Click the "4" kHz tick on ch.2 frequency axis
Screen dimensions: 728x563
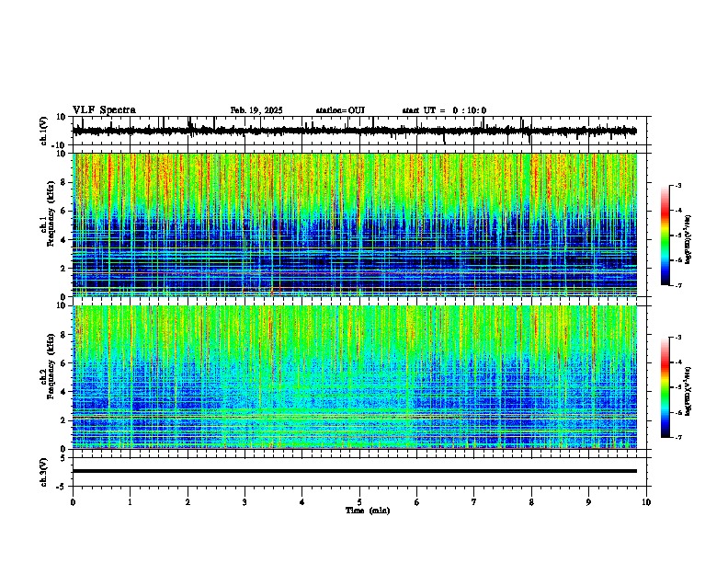[x=64, y=392]
